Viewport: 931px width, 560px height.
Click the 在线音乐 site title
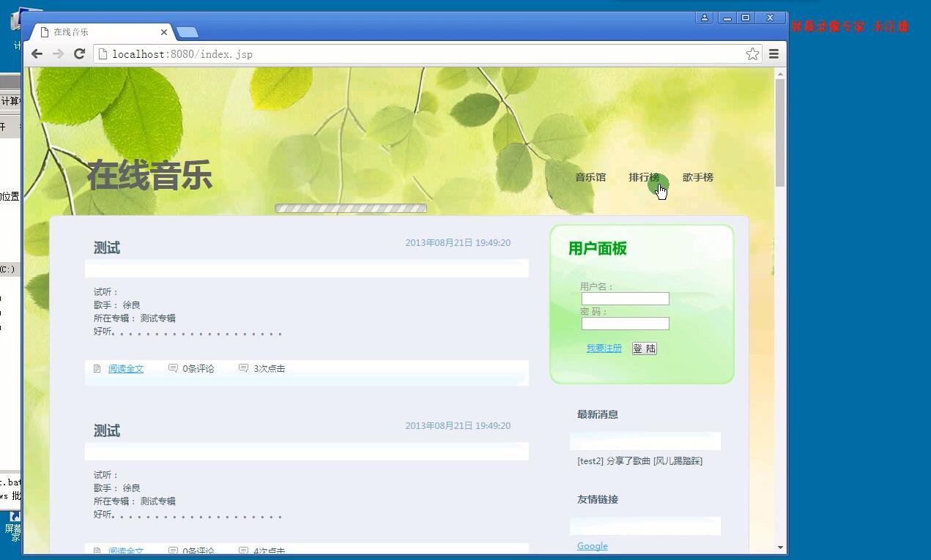[149, 176]
